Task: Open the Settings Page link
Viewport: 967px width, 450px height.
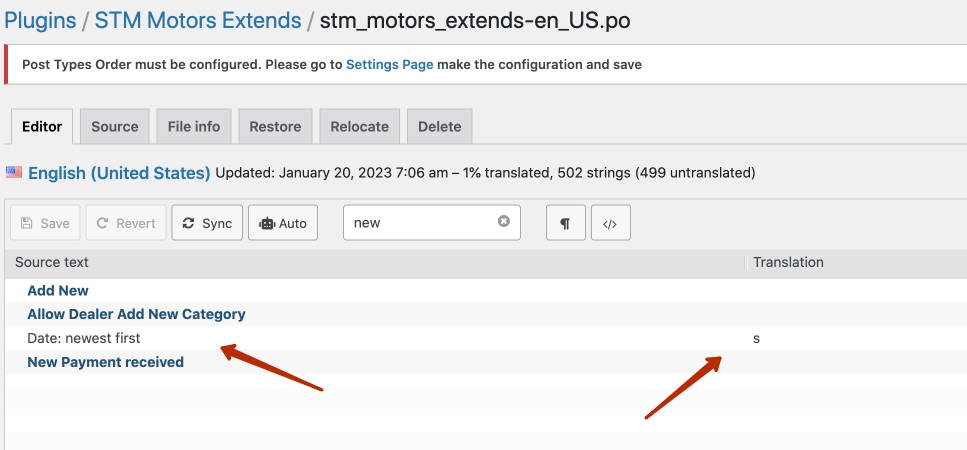Action: (x=389, y=64)
